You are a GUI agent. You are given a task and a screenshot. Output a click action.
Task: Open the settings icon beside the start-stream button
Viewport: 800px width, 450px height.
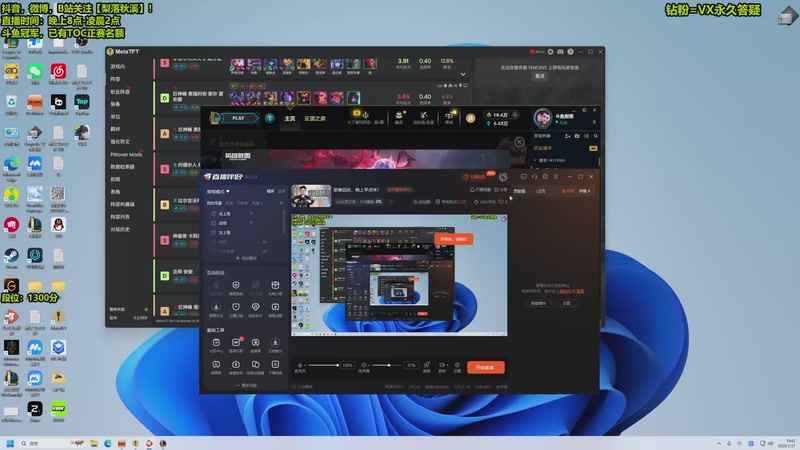457,365
